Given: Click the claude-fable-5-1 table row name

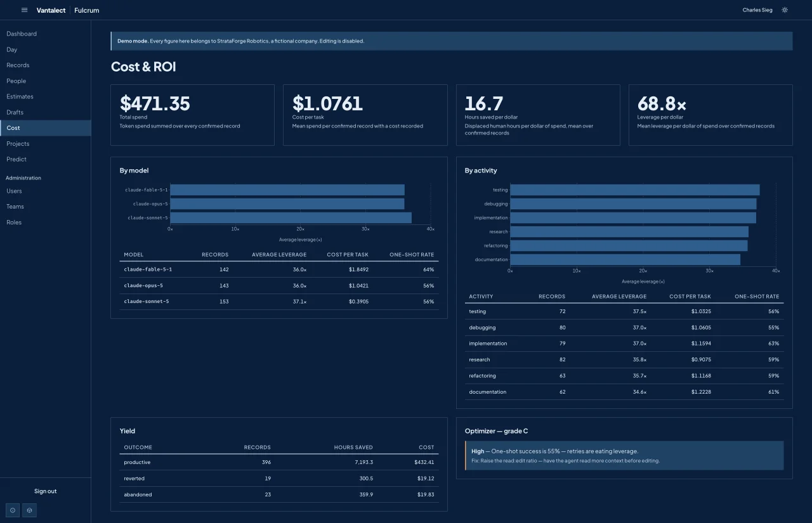Looking at the screenshot, I should 148,269.
